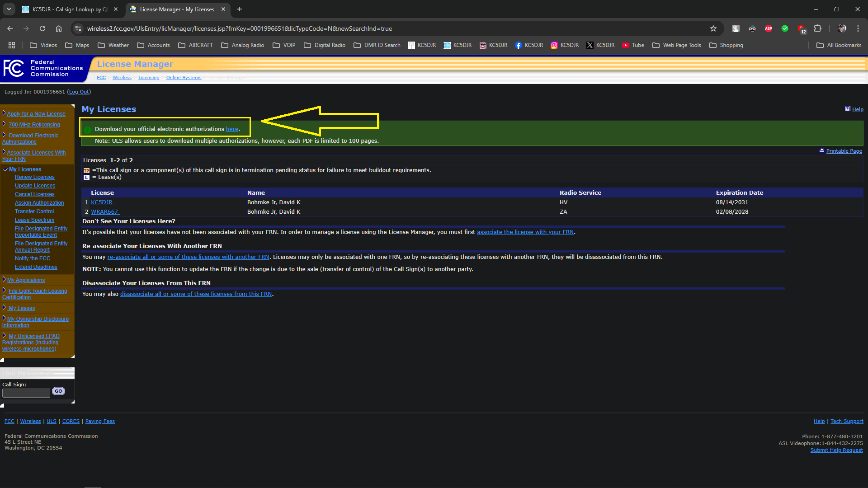Reload the page with refresh icon
Viewport: 868px width, 488px height.
coord(42,28)
